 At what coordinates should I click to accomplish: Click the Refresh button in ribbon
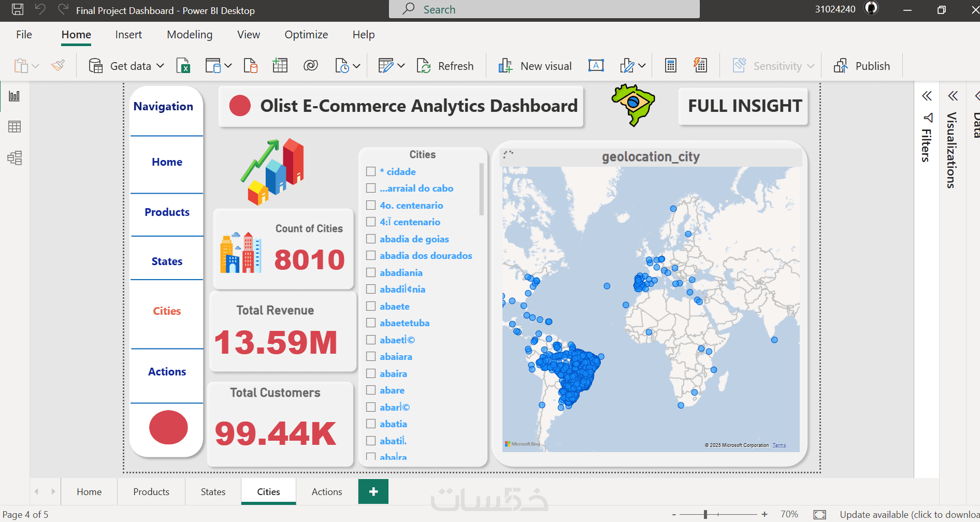click(x=445, y=66)
